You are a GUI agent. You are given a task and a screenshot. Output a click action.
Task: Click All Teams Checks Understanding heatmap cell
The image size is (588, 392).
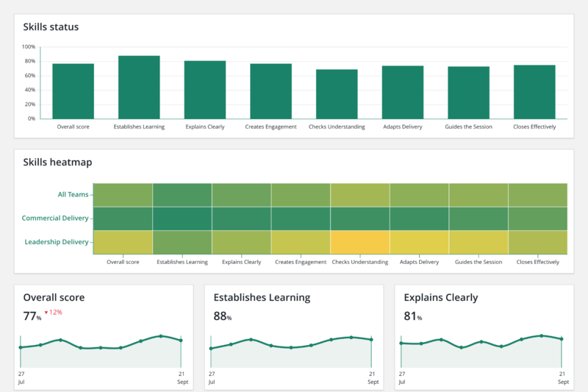[x=360, y=195]
